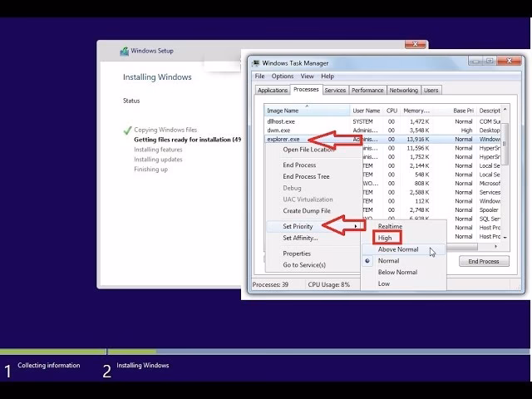532x399 pixels.
Task: Click the Windows Task Manager title bar icon
Action: 254,62
